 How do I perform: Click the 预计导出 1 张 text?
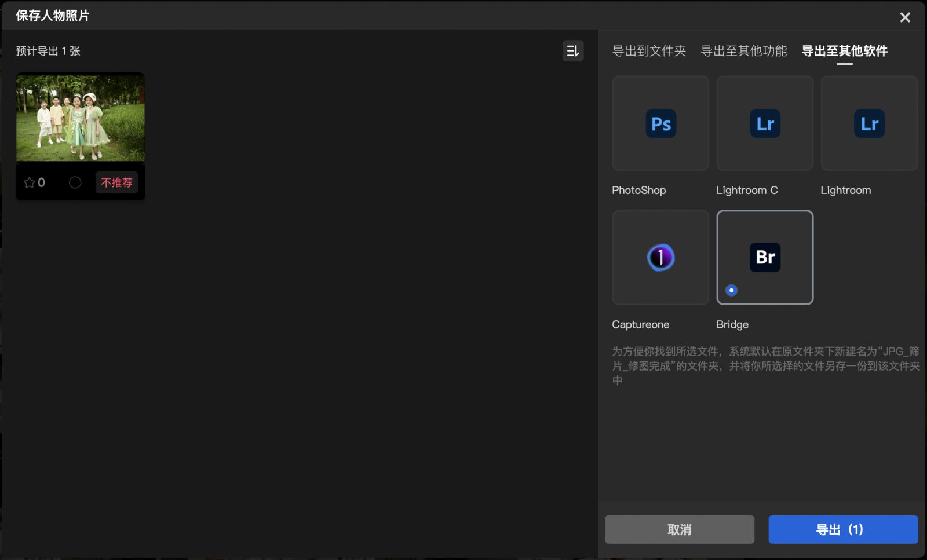pyautogui.click(x=48, y=51)
